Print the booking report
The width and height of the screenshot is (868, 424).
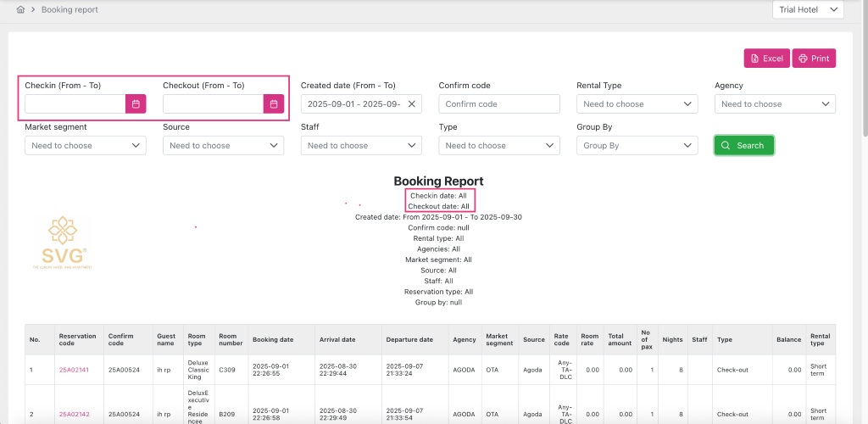[814, 59]
